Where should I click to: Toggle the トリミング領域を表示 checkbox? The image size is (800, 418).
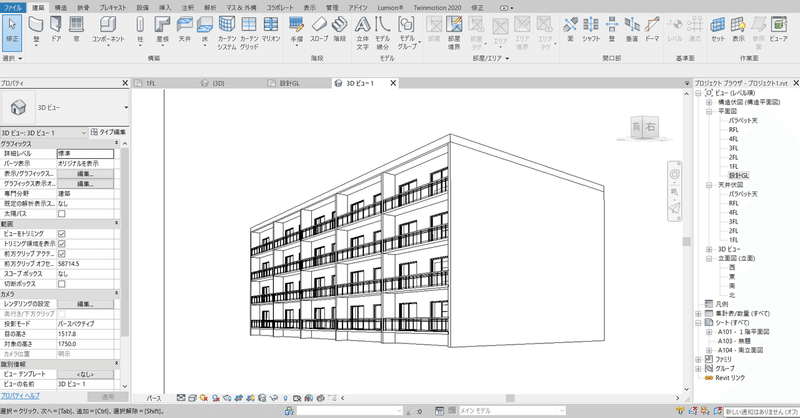point(62,244)
